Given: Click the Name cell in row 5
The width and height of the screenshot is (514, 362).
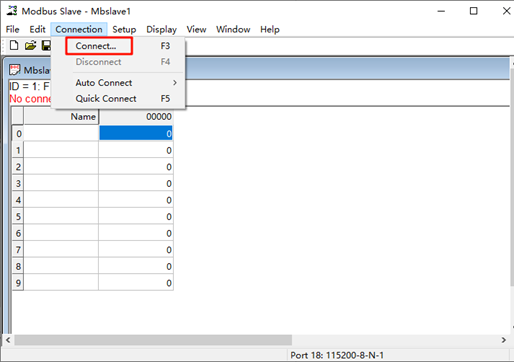Looking at the screenshot, I should [x=61, y=216].
